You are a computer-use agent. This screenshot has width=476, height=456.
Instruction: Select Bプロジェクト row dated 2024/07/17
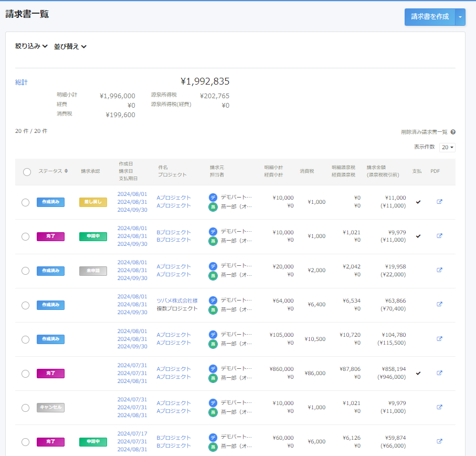26,442
